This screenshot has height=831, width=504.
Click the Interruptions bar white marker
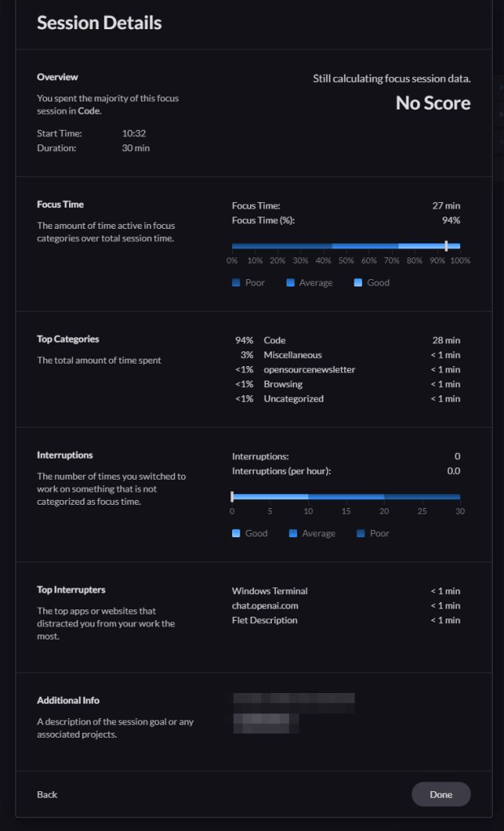click(x=232, y=497)
